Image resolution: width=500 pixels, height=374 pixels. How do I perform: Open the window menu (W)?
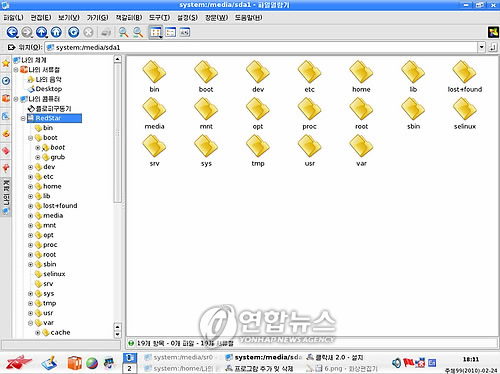pyautogui.click(x=216, y=18)
